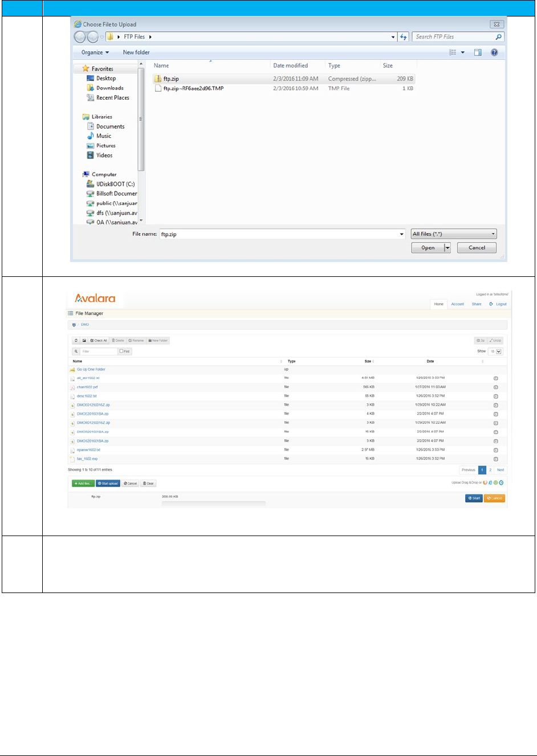
Task: Open desc1602.txt file link
Action: [87, 396]
